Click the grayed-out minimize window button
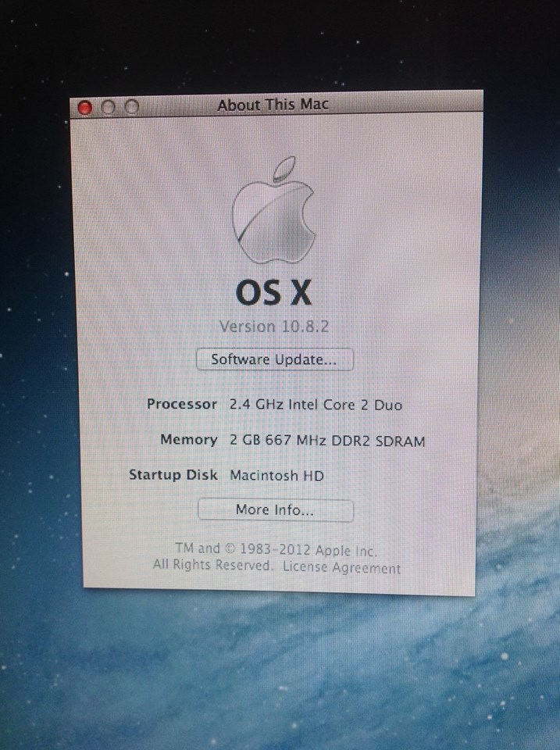This screenshot has height=750, width=560. pyautogui.click(x=108, y=107)
